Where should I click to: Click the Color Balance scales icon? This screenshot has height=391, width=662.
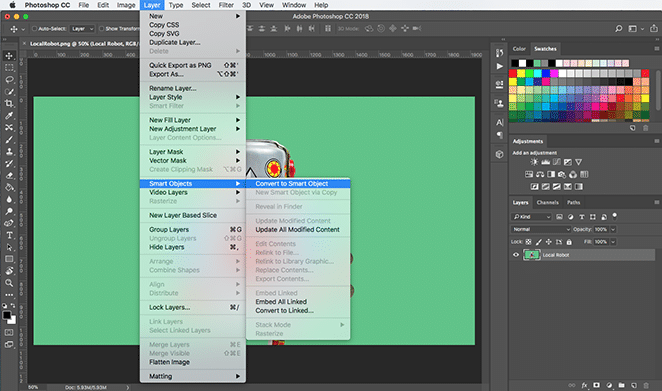(540, 174)
